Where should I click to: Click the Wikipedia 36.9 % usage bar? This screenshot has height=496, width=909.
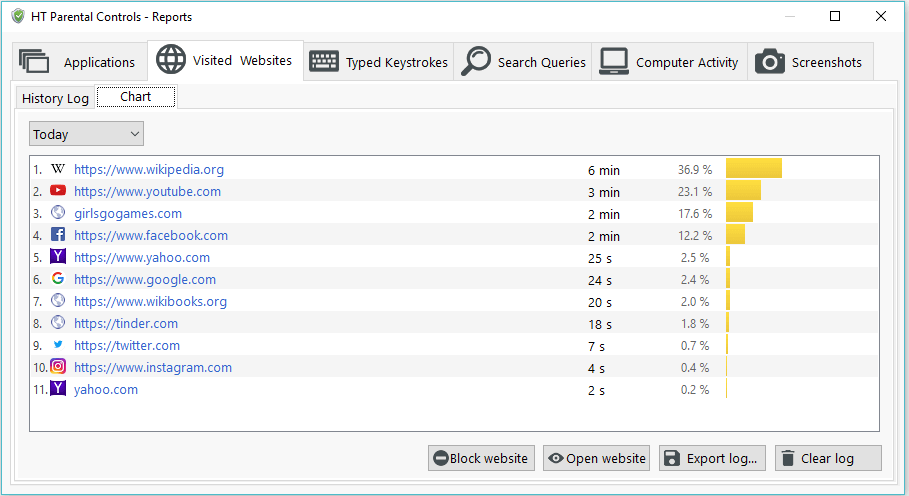[754, 168]
